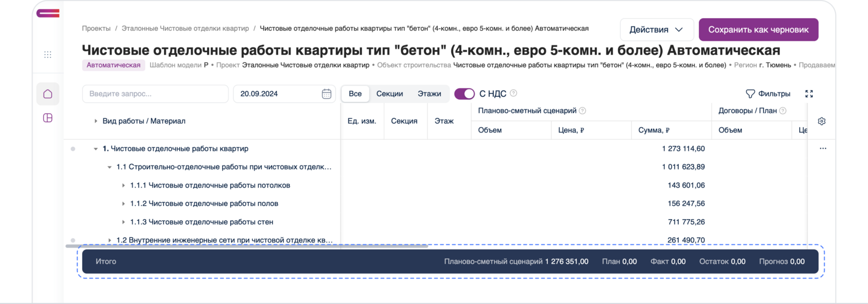The width and height of the screenshot is (868, 304).
Task: Expand 1.2 Внутренние инженерные сети node
Action: pos(110,240)
